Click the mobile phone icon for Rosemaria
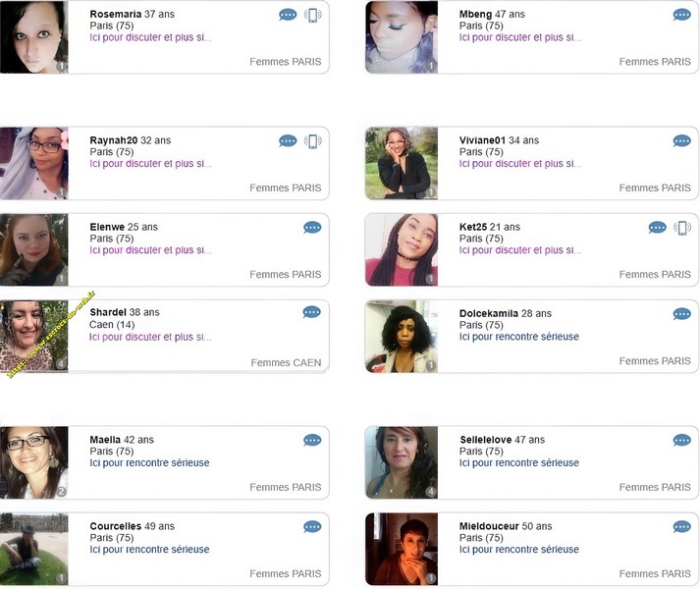 pyautogui.click(x=313, y=15)
